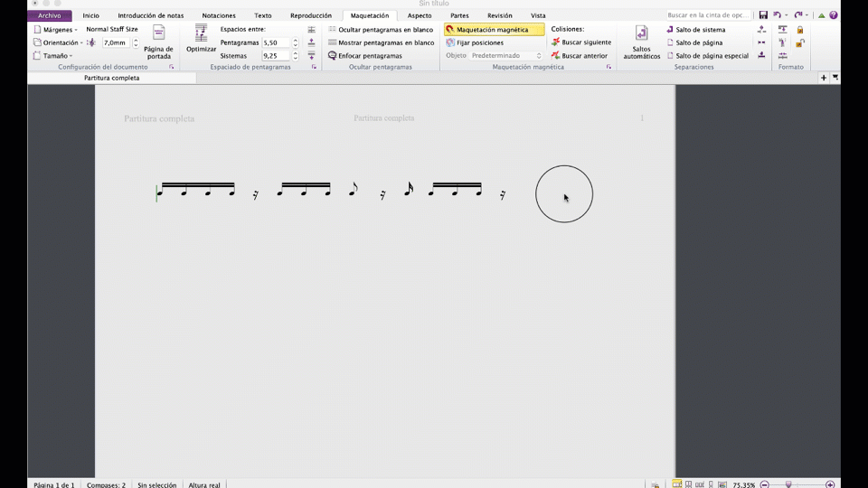Screen dimensions: 868x488
Task: Open the undo history dropdown arrow
Action: coord(786,15)
